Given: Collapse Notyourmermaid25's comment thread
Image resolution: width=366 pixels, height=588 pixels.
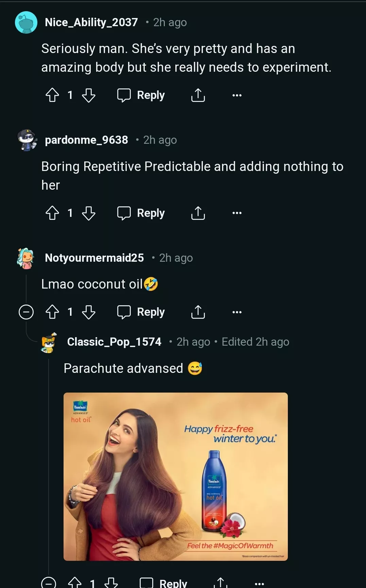Looking at the screenshot, I should [x=26, y=312].
